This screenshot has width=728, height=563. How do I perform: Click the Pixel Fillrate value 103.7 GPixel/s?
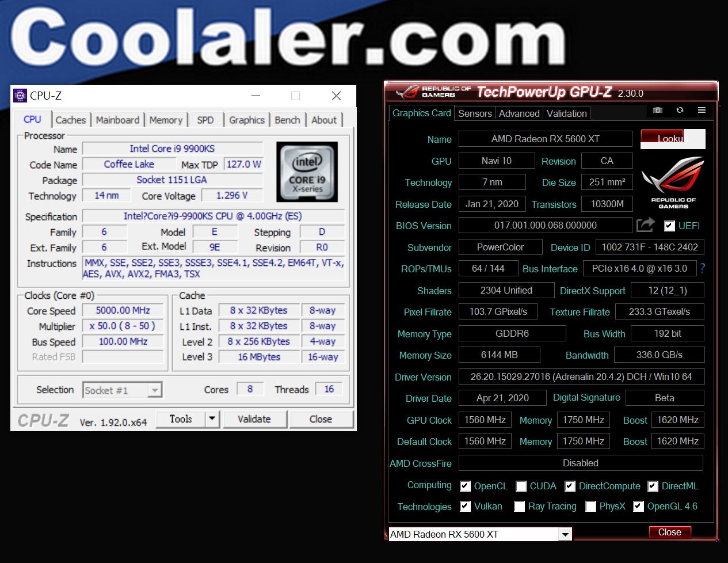click(498, 311)
